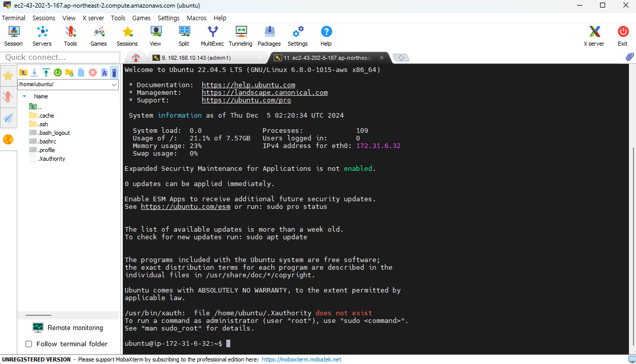Screen dimensions: 636x364
Task: Delete selected file with red X icon
Action: (x=93, y=72)
